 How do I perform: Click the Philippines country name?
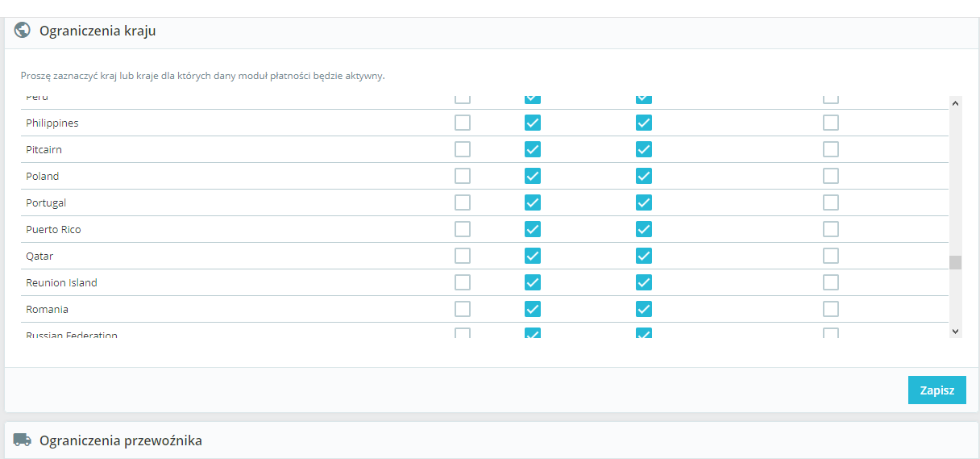click(52, 123)
